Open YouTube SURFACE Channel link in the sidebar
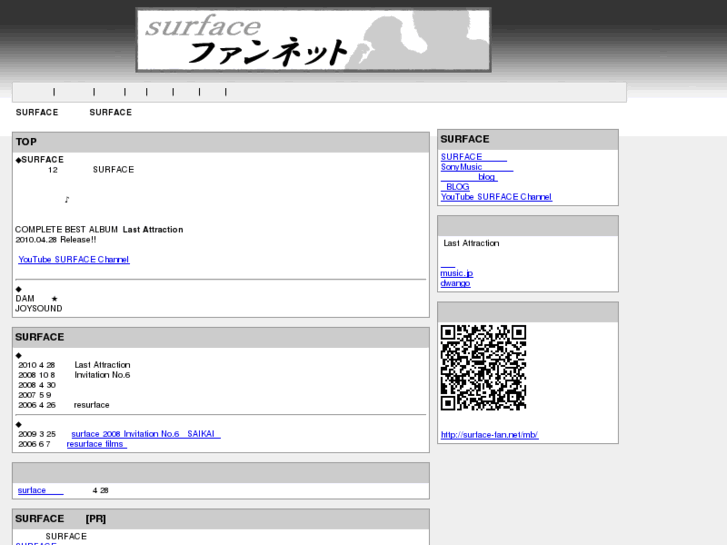This screenshot has width=727, height=545. (496, 197)
